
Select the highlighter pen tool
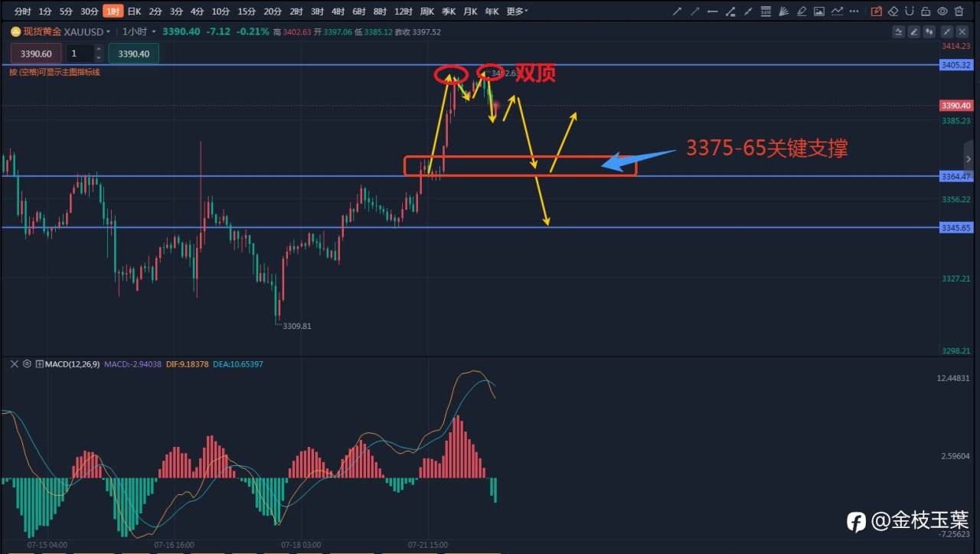(802, 11)
